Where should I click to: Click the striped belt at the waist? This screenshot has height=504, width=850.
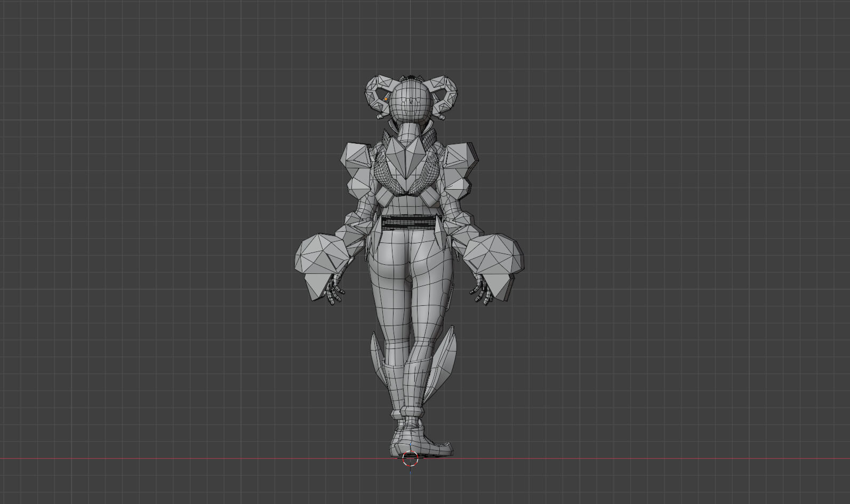(409, 223)
